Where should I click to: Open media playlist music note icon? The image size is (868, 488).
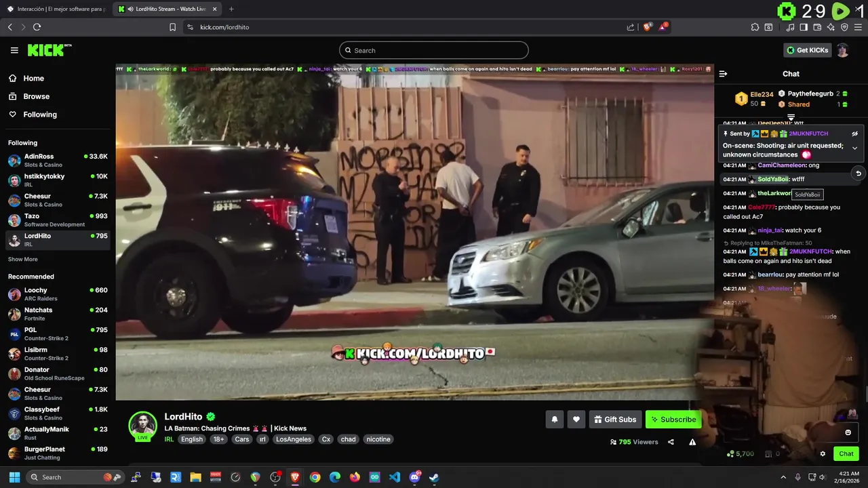point(791,27)
